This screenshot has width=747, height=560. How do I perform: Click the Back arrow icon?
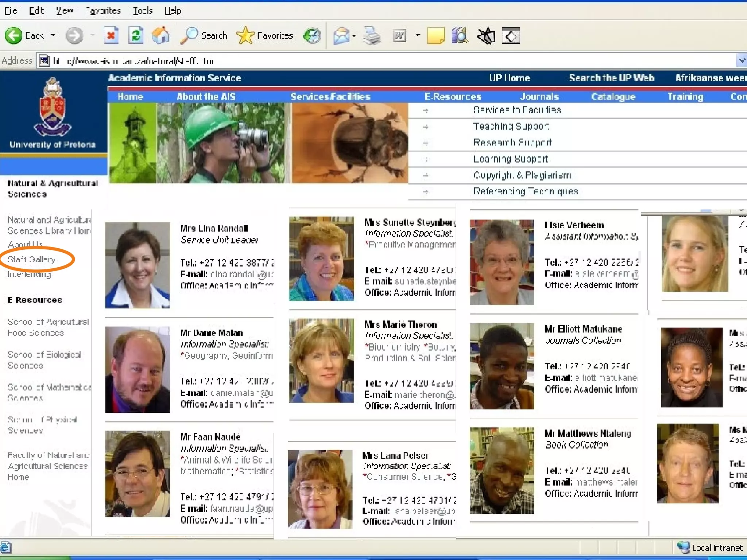point(14,36)
